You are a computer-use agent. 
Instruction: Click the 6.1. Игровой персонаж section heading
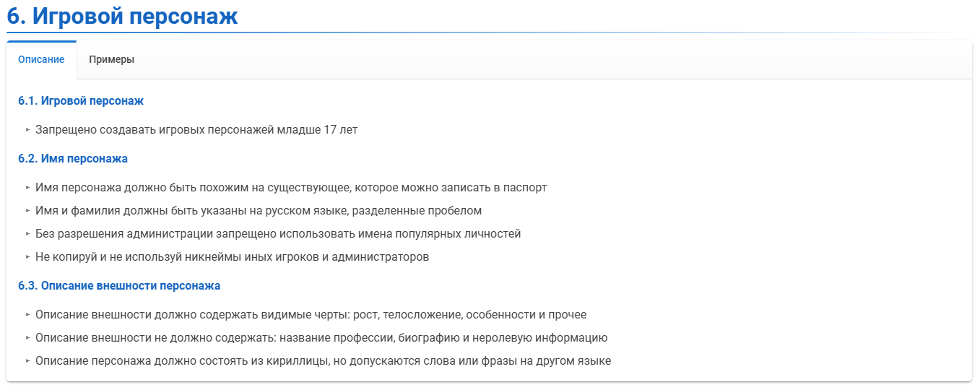click(81, 101)
